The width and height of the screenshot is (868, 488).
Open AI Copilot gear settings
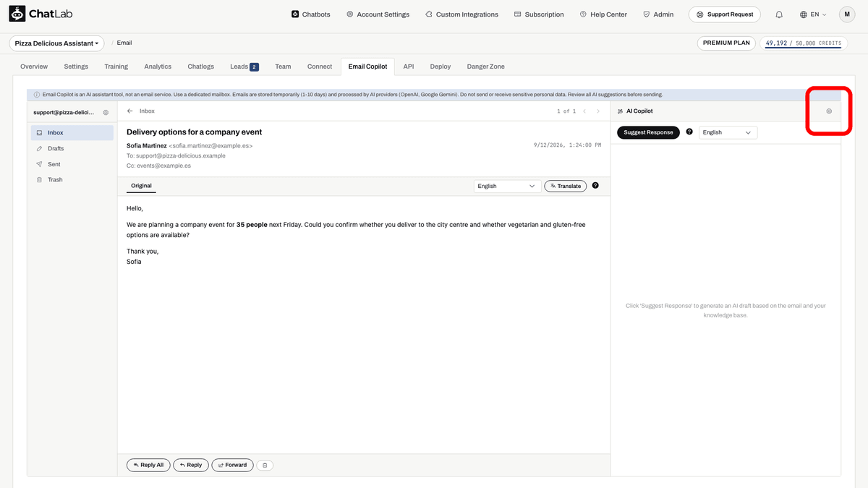[829, 111]
